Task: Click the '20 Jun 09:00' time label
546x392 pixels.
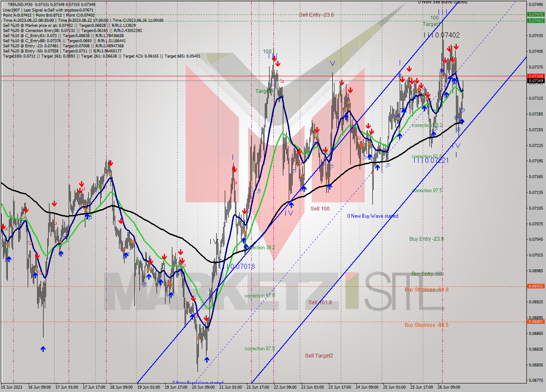Action: [x=203, y=387]
